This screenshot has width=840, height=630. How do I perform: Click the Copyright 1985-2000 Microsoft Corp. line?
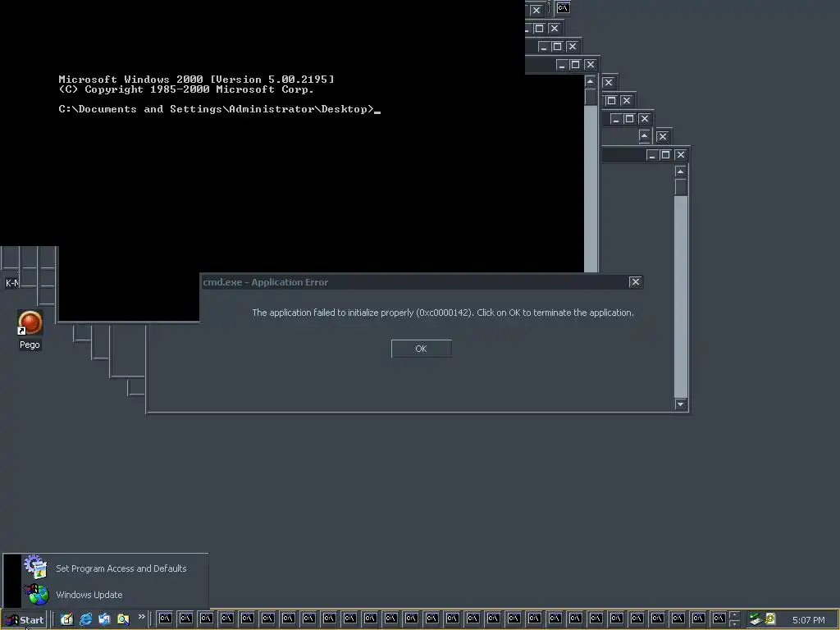click(x=186, y=89)
